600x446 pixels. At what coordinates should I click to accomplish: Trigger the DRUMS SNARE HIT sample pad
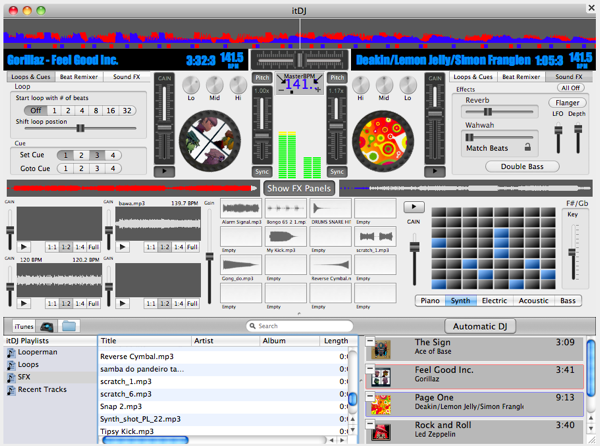click(331, 208)
